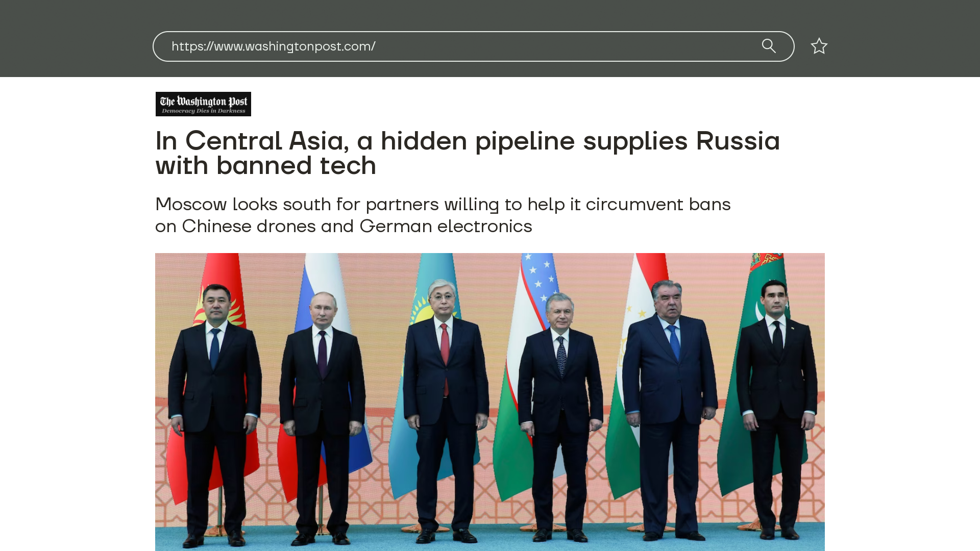Click the magnifier search icon in address bar
Screen dimensions: 980x551
(769, 46)
